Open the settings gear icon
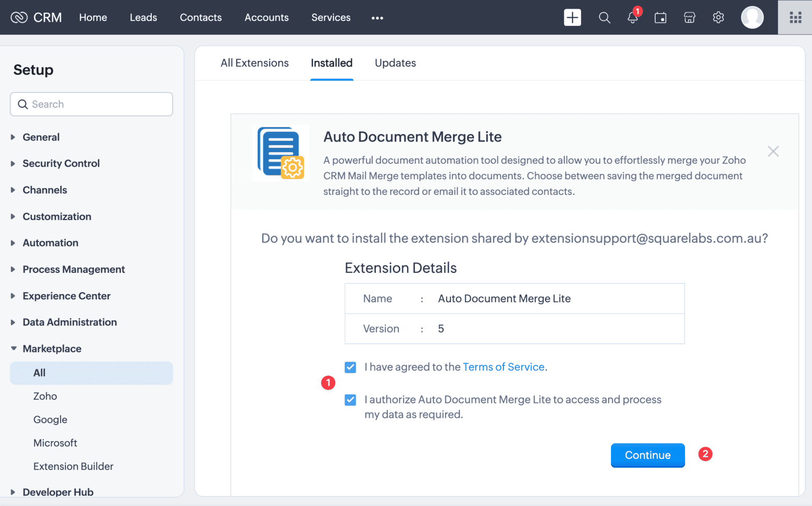 pyautogui.click(x=718, y=18)
